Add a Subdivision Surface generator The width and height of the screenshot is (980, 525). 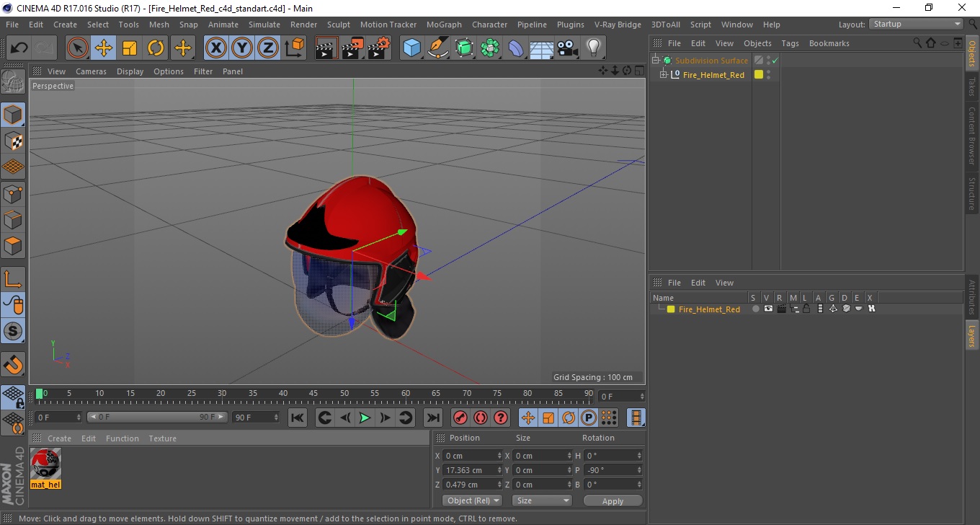coord(464,48)
